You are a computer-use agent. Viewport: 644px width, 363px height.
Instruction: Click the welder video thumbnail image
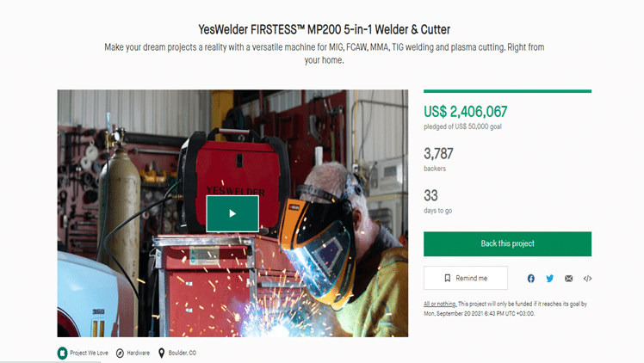point(232,213)
